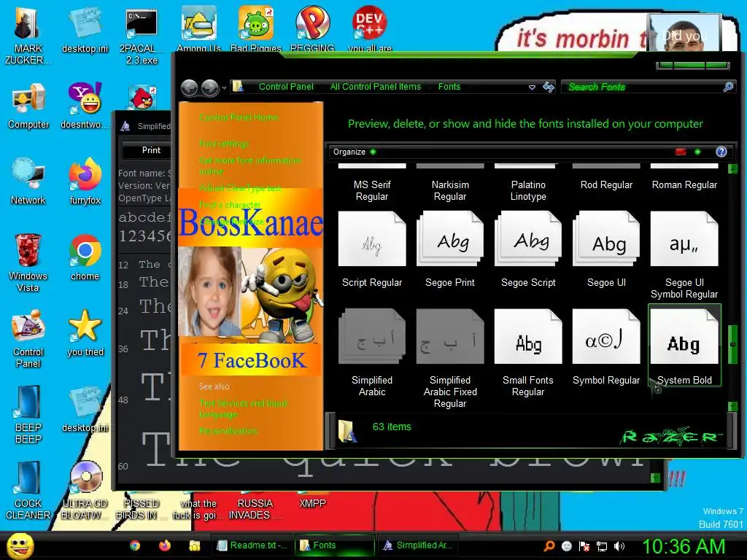747x560 pixels.
Task: Open Get more font information online link
Action: [x=249, y=166]
